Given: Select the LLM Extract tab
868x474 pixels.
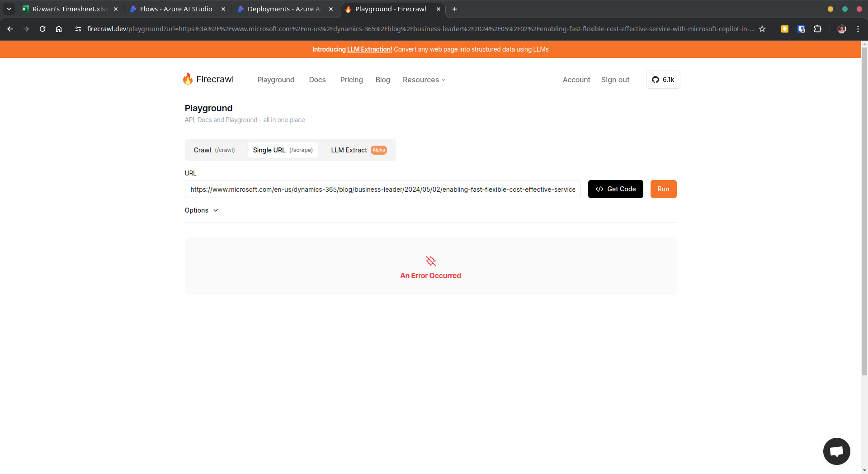Looking at the screenshot, I should [359, 150].
